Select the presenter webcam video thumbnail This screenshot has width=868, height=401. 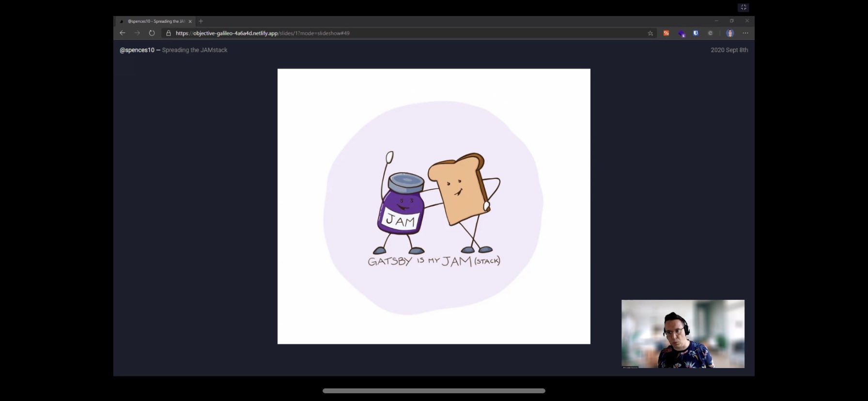tap(683, 334)
